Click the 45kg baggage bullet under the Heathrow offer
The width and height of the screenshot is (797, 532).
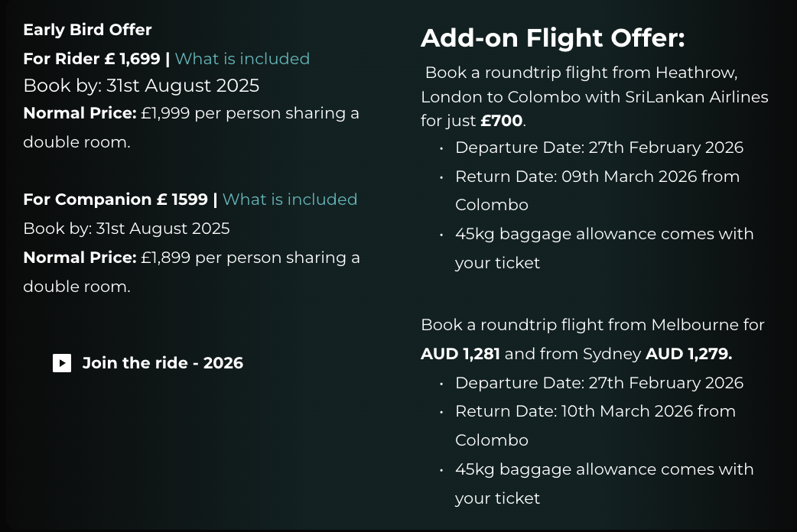click(x=604, y=234)
